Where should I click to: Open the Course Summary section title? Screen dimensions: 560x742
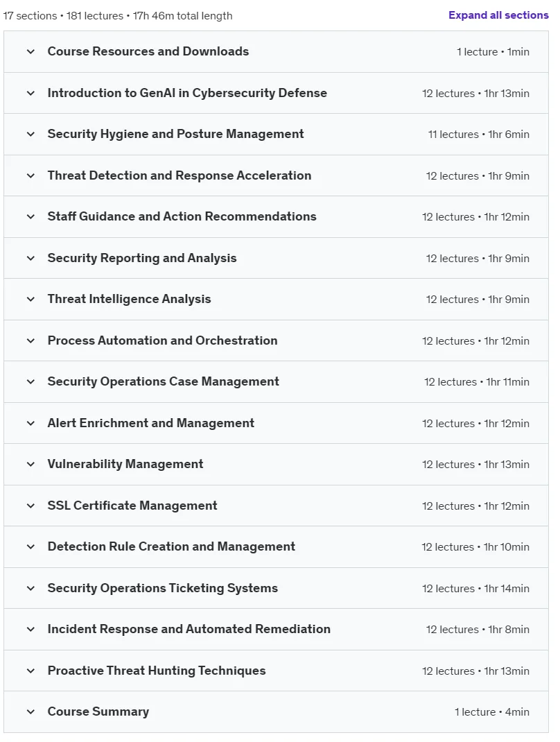(x=98, y=711)
